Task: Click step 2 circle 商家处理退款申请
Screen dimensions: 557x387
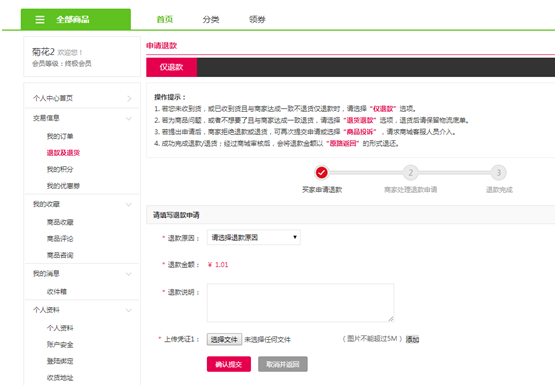Action: 410,173
